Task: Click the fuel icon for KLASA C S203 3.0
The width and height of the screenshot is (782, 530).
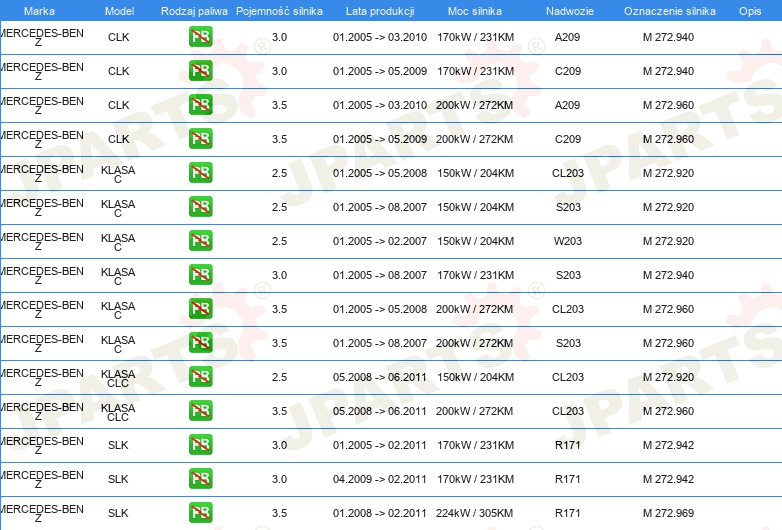Action: coord(200,275)
